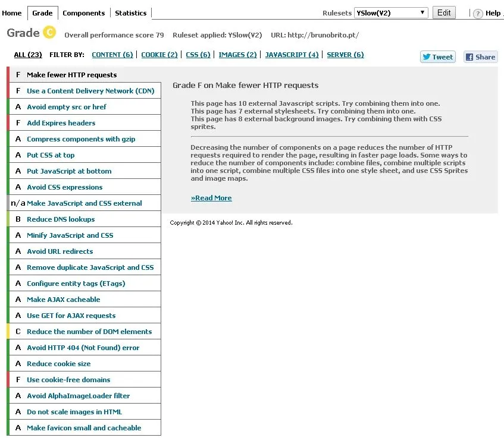Switch to the Components tab
The height and width of the screenshot is (444, 504).
(x=83, y=13)
